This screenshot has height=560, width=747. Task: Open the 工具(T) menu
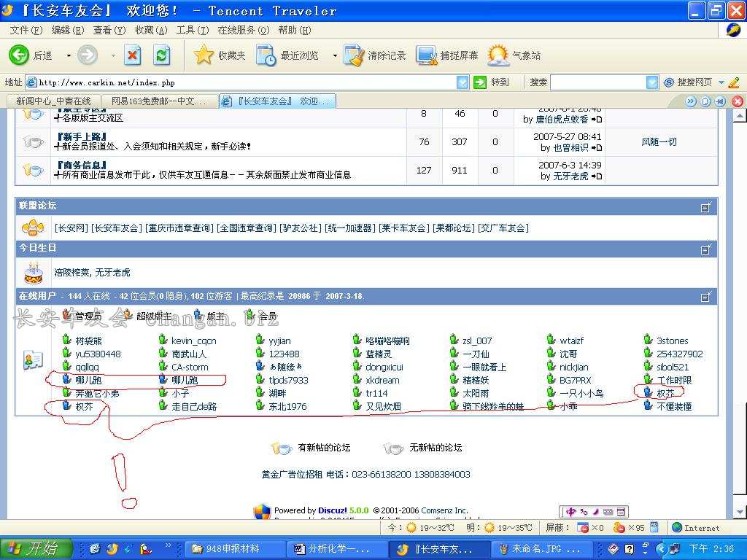[x=193, y=30]
